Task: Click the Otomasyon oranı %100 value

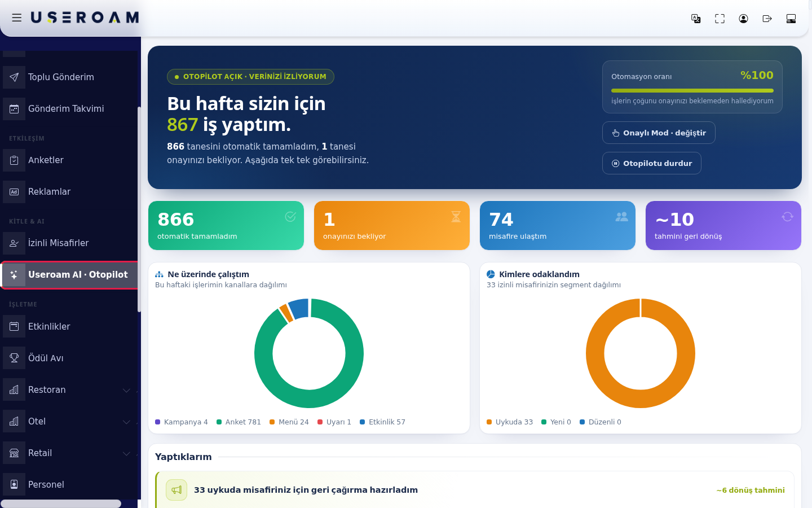Action: [x=757, y=75]
